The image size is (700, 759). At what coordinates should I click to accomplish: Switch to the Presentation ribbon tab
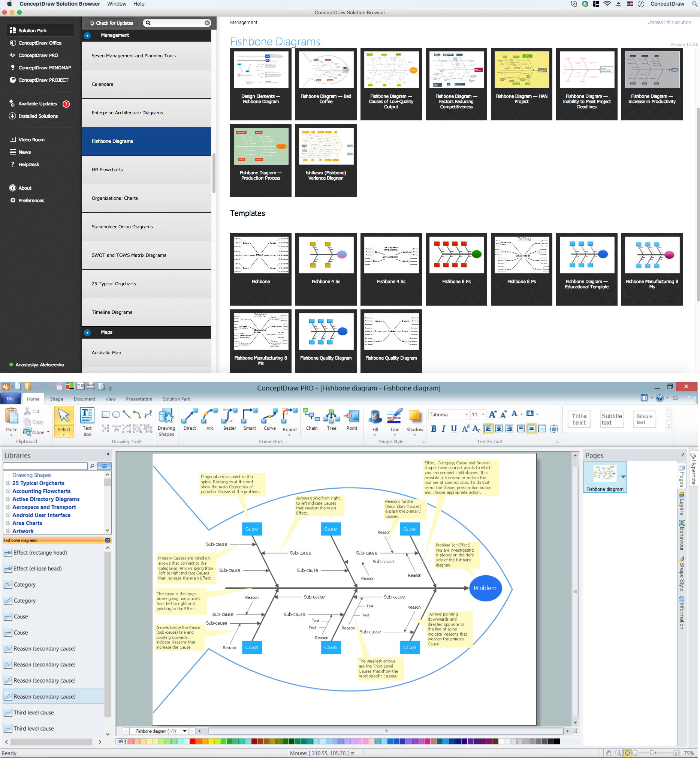[x=139, y=399]
